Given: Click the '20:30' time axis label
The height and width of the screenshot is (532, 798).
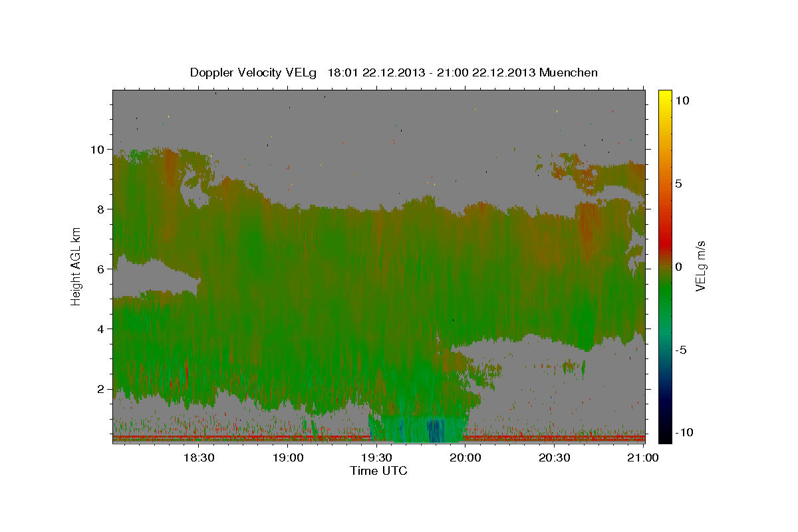Looking at the screenshot, I should point(554,458).
